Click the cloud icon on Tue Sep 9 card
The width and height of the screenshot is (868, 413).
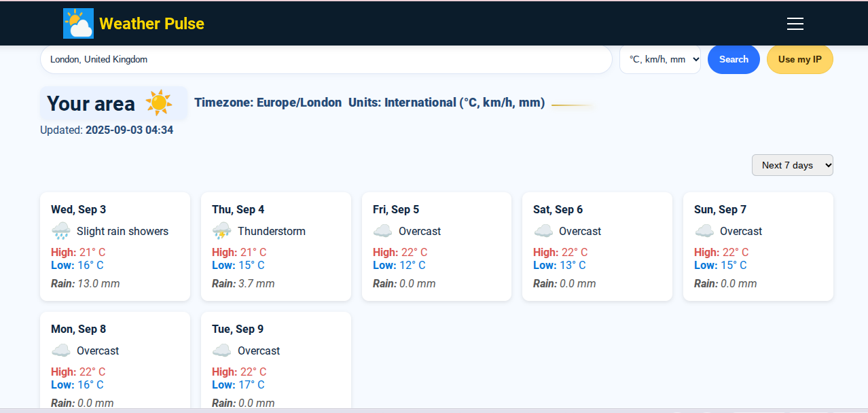pyautogui.click(x=221, y=351)
